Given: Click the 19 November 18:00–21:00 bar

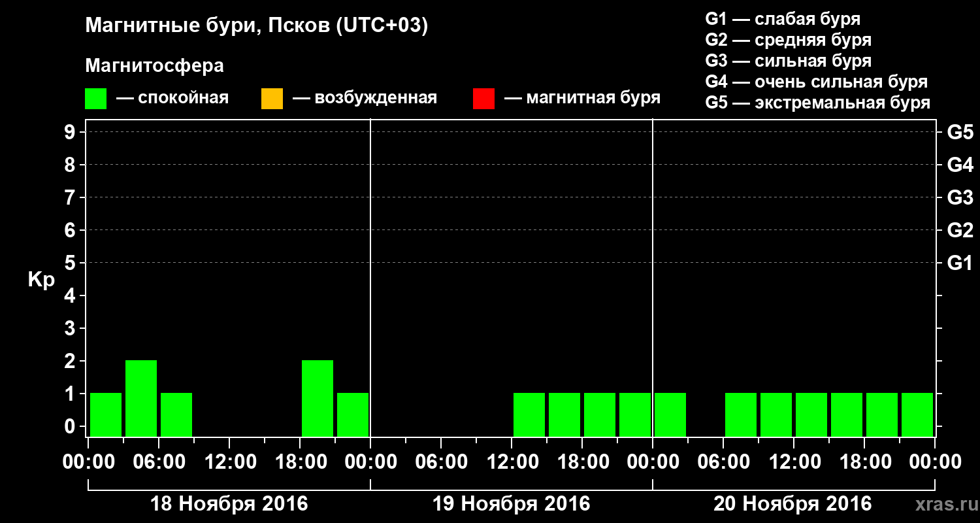Looking at the screenshot, I should click(x=600, y=414).
